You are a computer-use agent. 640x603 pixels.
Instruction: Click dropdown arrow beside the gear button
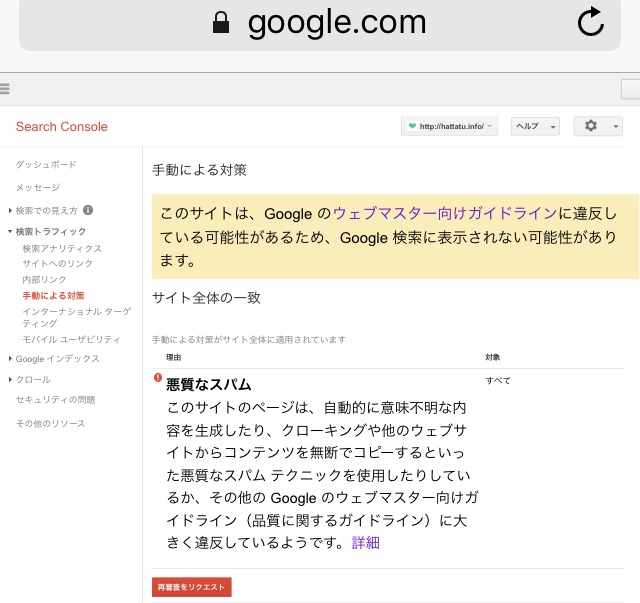[616, 127]
